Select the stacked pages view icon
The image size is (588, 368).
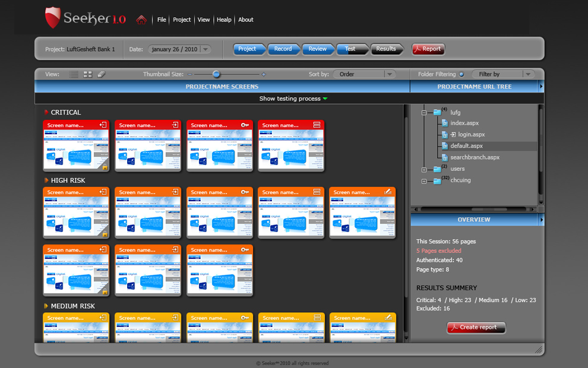[102, 74]
